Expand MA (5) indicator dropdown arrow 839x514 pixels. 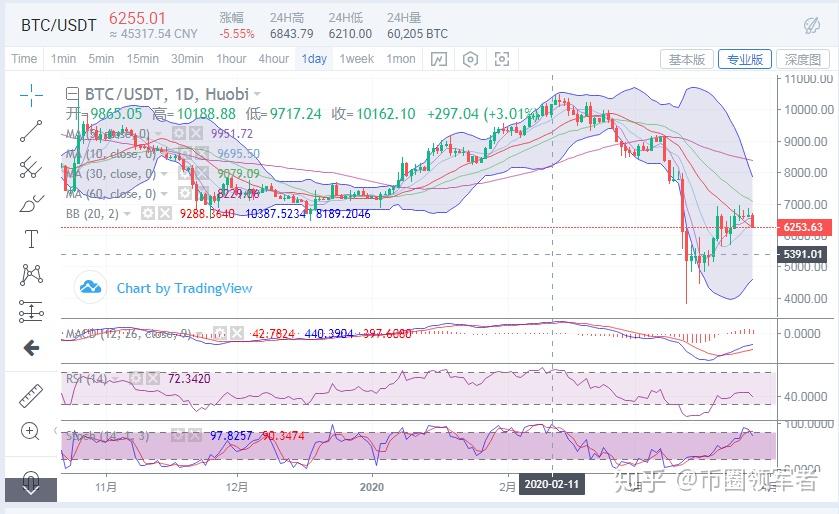tap(158, 134)
